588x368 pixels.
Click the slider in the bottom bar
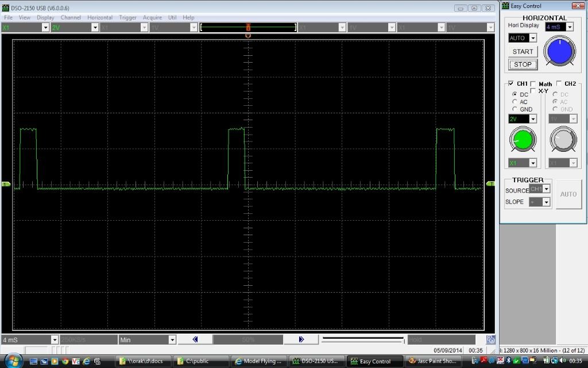(363, 339)
